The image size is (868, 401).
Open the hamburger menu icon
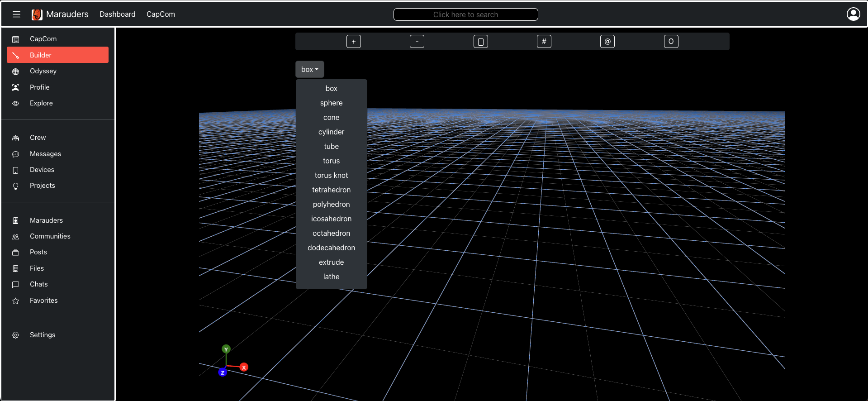point(16,14)
